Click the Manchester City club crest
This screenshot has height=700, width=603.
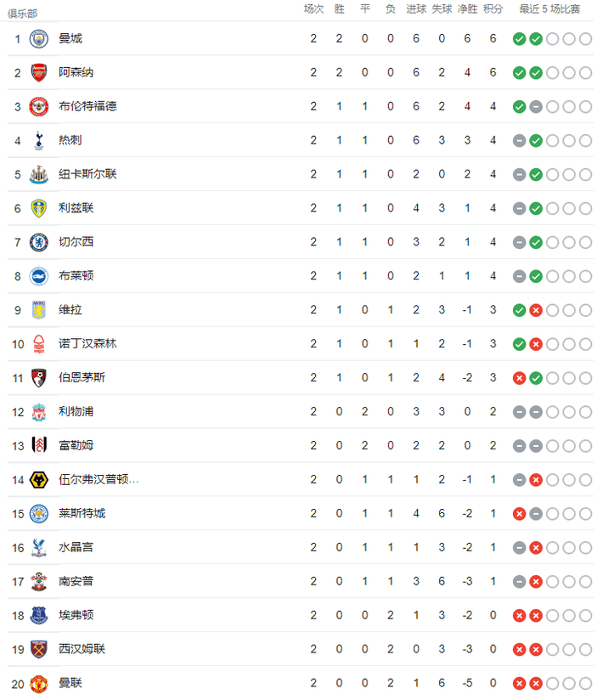point(39,39)
